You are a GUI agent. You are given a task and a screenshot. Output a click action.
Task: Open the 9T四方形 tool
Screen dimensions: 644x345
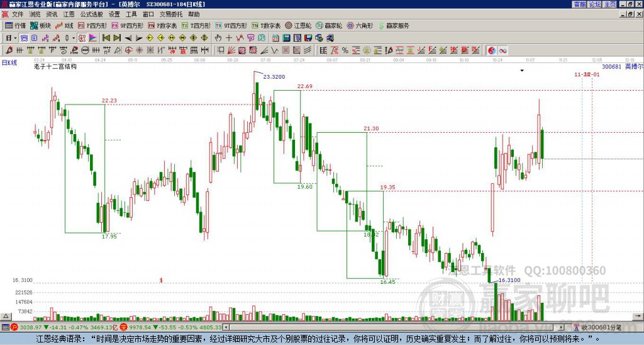tap(231, 25)
